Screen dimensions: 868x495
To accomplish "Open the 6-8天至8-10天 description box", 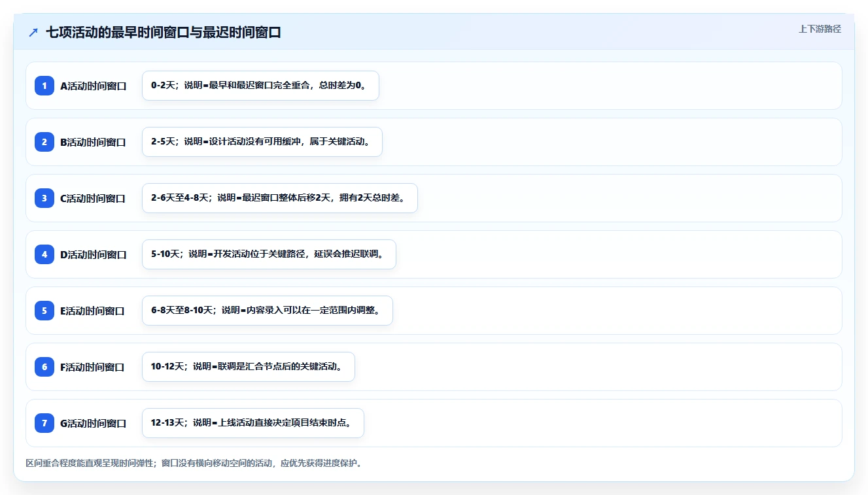I will coord(268,311).
